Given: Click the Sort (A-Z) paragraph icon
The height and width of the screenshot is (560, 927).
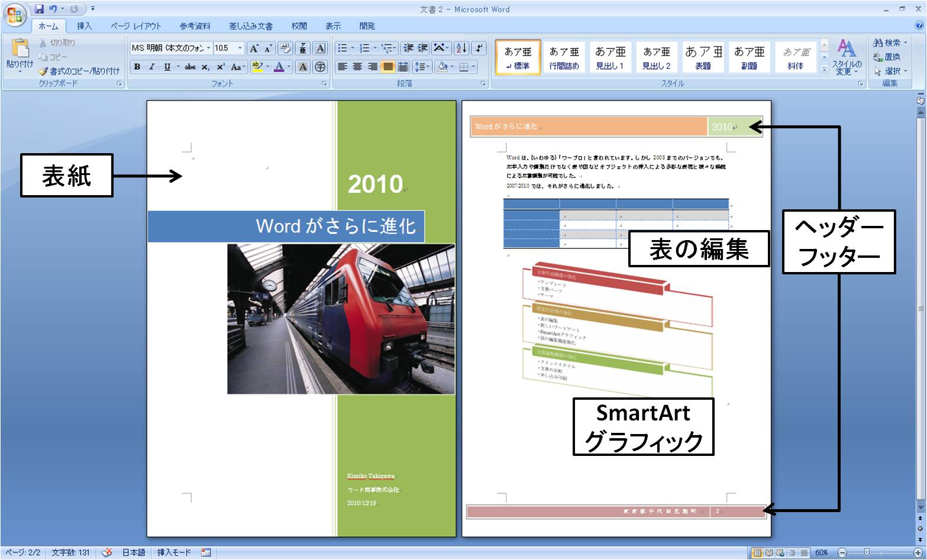Looking at the screenshot, I should (461, 48).
